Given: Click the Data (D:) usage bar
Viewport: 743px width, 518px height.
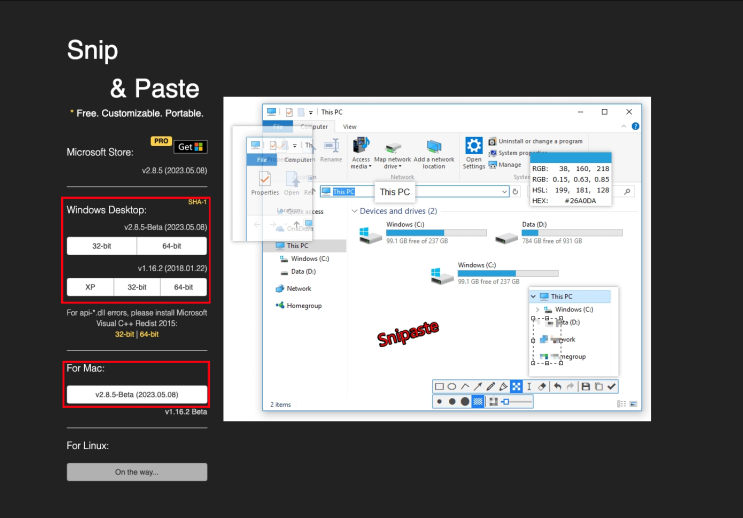Looking at the screenshot, I should (x=572, y=233).
